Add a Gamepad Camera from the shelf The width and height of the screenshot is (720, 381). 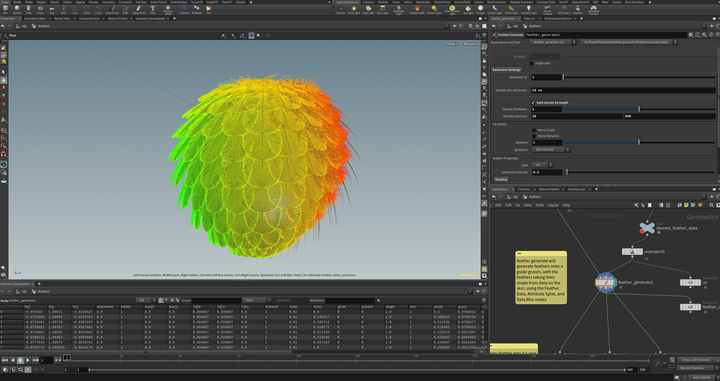pyautogui.click(x=593, y=10)
